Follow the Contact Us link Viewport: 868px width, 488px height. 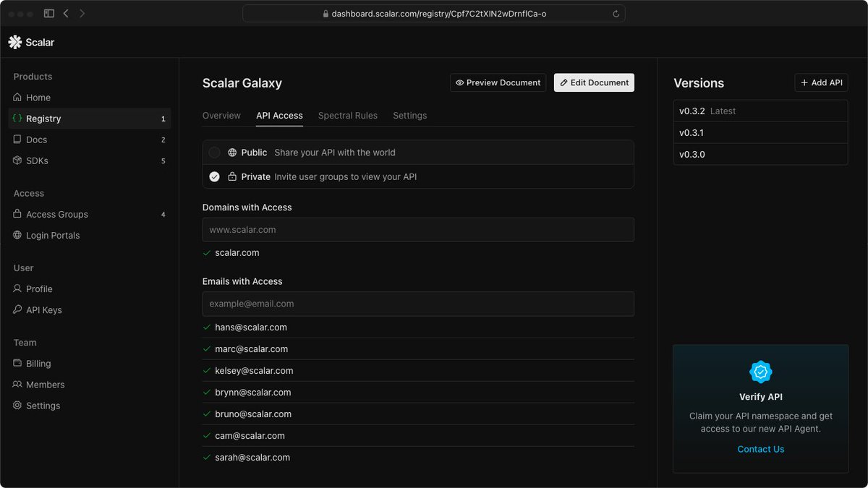pyautogui.click(x=761, y=449)
